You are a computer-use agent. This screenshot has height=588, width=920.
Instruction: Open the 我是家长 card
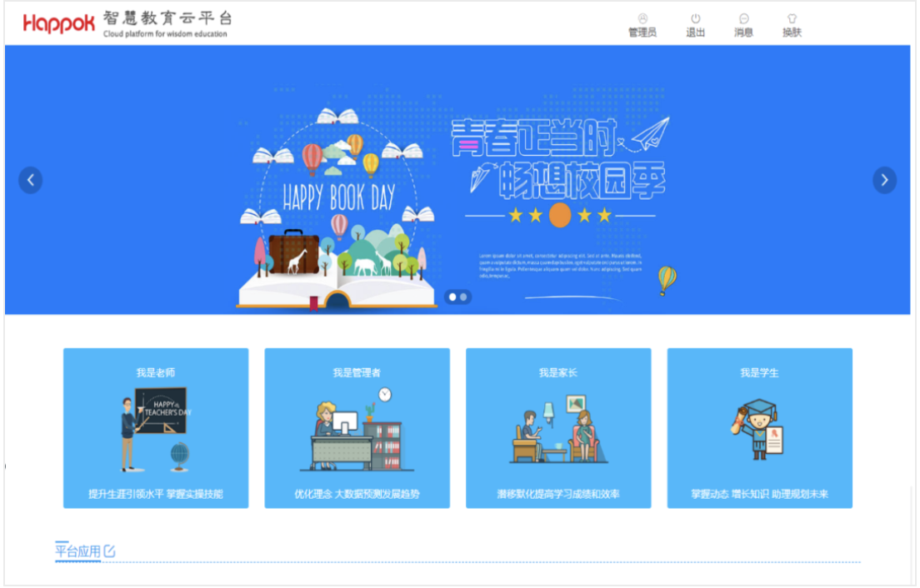tap(558, 428)
